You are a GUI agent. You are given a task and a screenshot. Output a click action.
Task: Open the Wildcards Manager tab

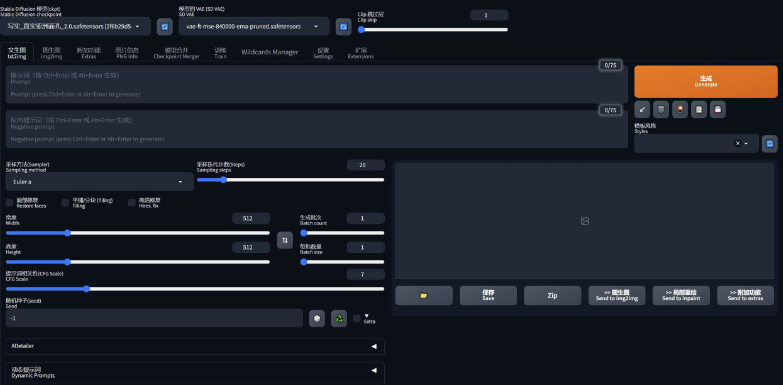270,52
